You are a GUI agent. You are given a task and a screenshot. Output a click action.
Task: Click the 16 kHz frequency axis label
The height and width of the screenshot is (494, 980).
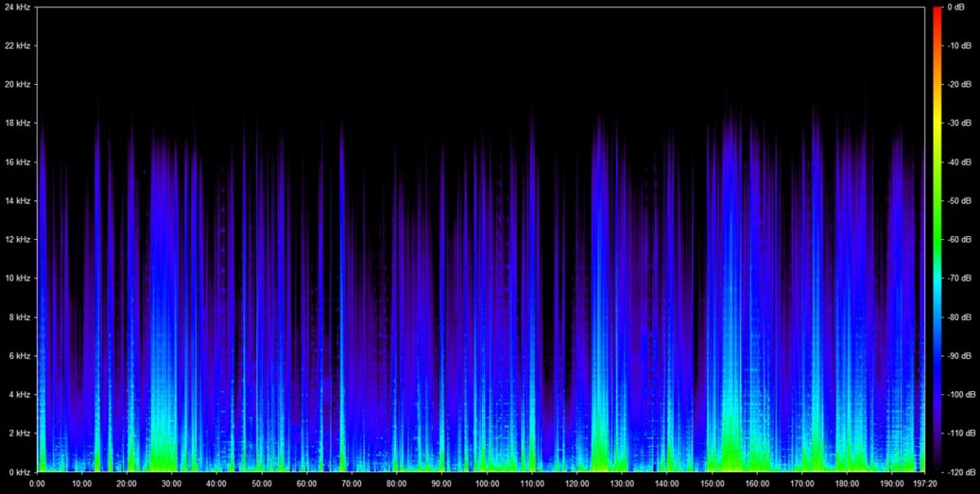tap(17, 162)
